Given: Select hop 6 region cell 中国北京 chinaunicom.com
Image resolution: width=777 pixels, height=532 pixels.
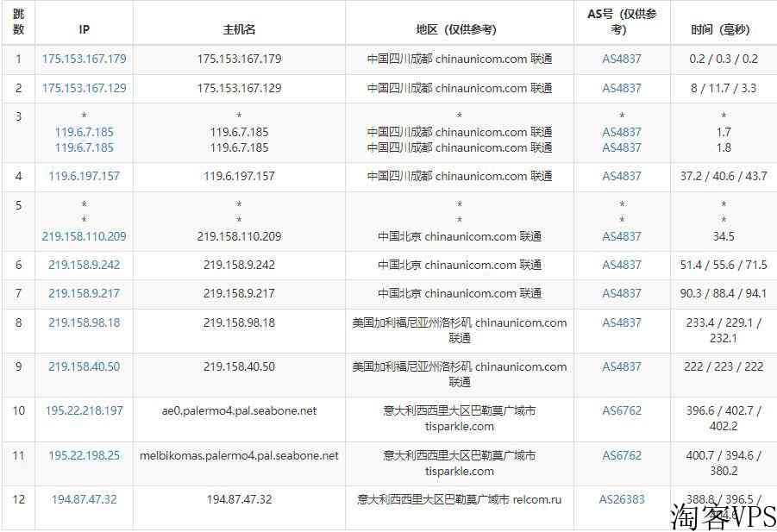Looking at the screenshot, I should click(x=460, y=265).
